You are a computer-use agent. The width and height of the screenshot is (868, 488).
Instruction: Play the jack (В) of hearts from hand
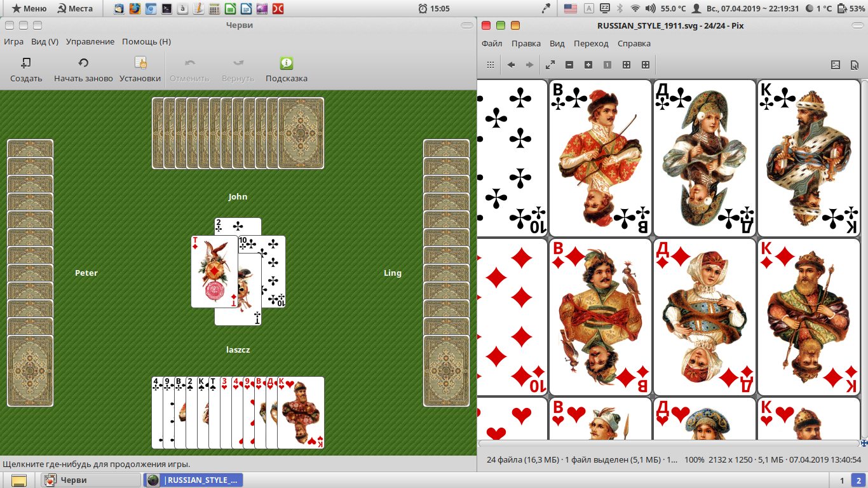click(x=260, y=412)
